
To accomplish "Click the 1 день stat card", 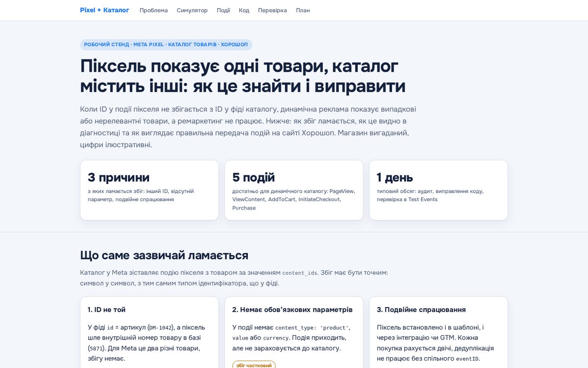I will (x=439, y=190).
